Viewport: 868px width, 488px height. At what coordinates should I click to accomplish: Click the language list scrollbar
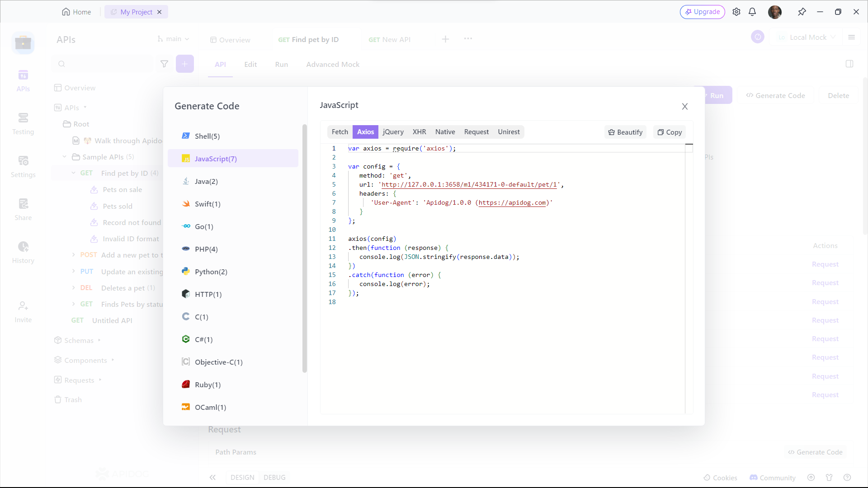pos(305,249)
